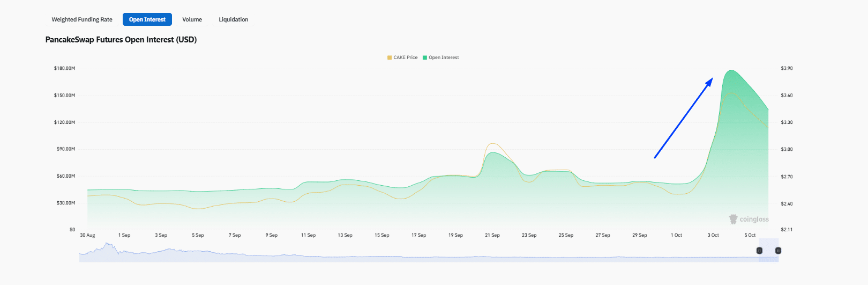Screen dimensions: 868x285
Task: Click the 3 Oct x-axis date label
Action: tap(713, 235)
